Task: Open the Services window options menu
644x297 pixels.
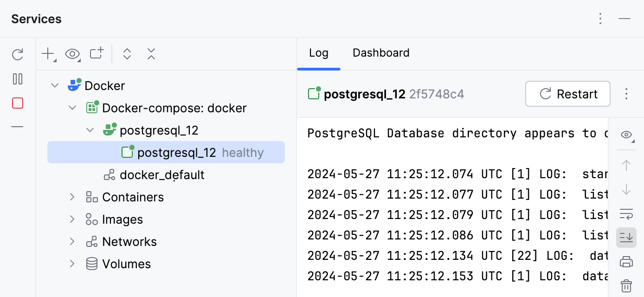Action: 600,19
